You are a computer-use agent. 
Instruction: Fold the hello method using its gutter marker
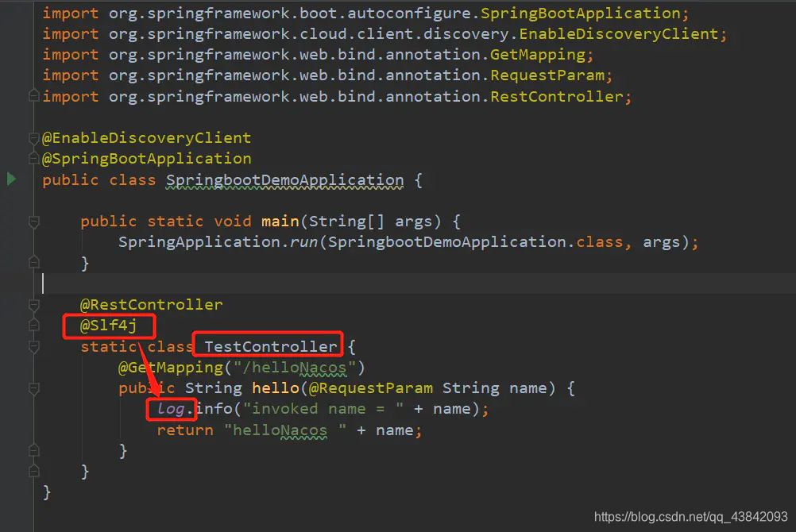point(34,389)
